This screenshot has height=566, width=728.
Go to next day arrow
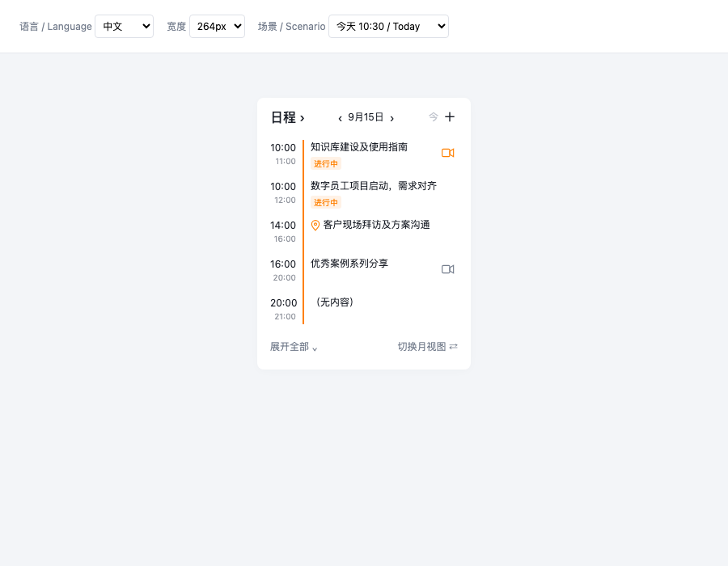[x=392, y=118]
